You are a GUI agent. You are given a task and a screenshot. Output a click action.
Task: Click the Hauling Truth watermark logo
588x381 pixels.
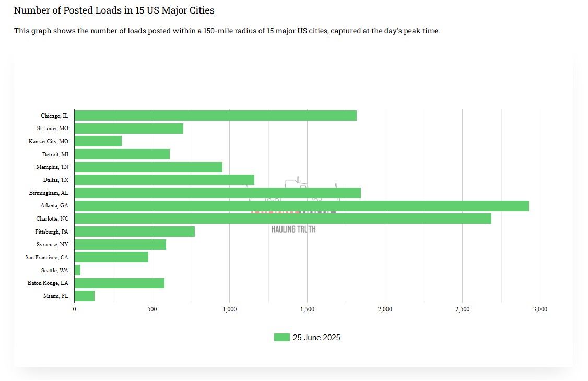pyautogui.click(x=293, y=229)
